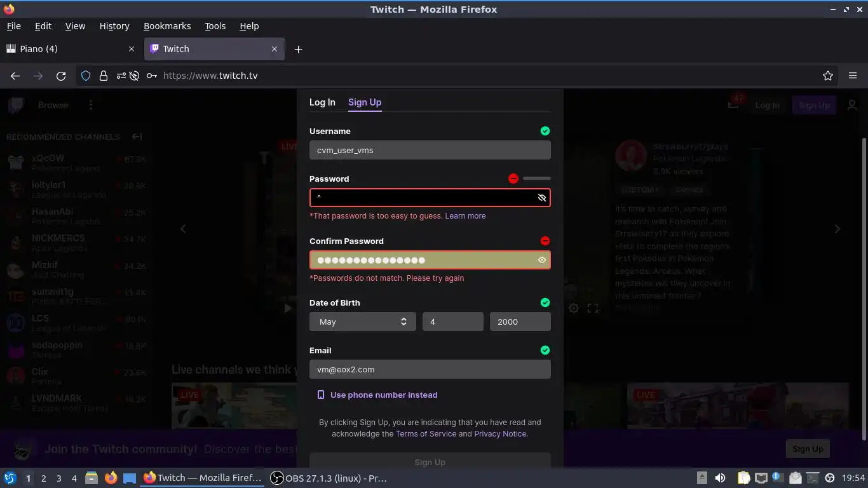Click the blocked autoplay icon in the address bar

(x=134, y=76)
